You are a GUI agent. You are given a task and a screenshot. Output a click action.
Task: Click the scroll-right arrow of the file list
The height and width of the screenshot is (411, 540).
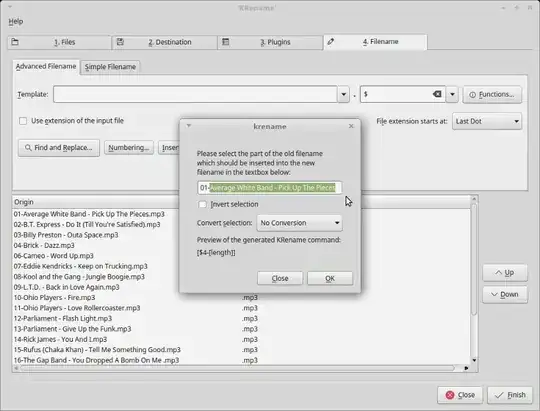pyautogui.click(x=466, y=368)
